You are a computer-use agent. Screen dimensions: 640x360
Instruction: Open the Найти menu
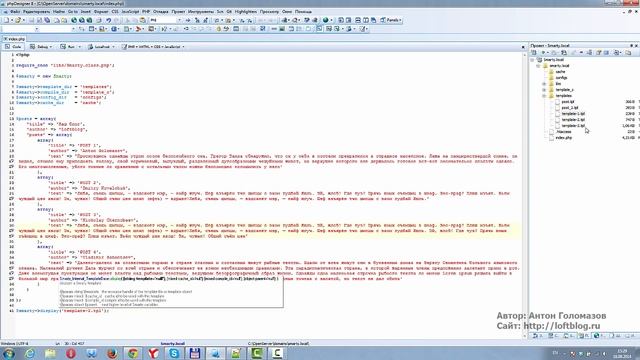pyautogui.click(x=59, y=12)
